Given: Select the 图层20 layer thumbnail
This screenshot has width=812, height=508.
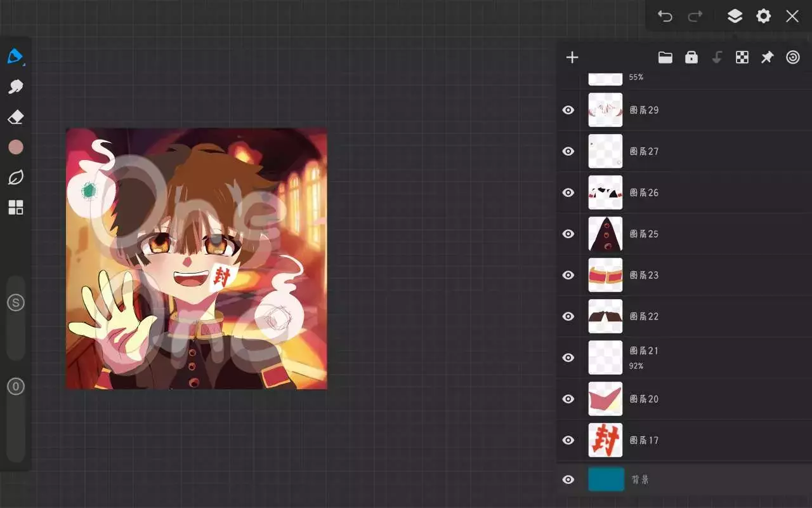Looking at the screenshot, I should click(606, 399).
